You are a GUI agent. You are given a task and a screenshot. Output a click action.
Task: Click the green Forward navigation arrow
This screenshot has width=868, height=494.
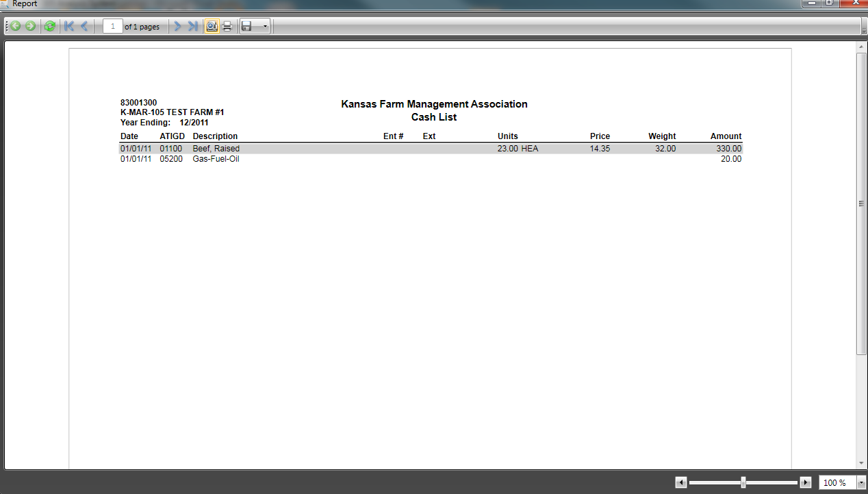click(30, 26)
